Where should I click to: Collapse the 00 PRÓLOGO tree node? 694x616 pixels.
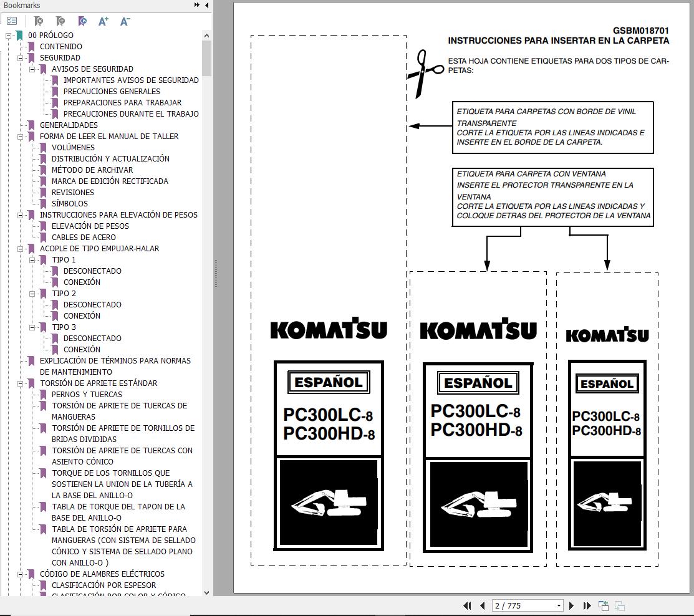point(8,36)
